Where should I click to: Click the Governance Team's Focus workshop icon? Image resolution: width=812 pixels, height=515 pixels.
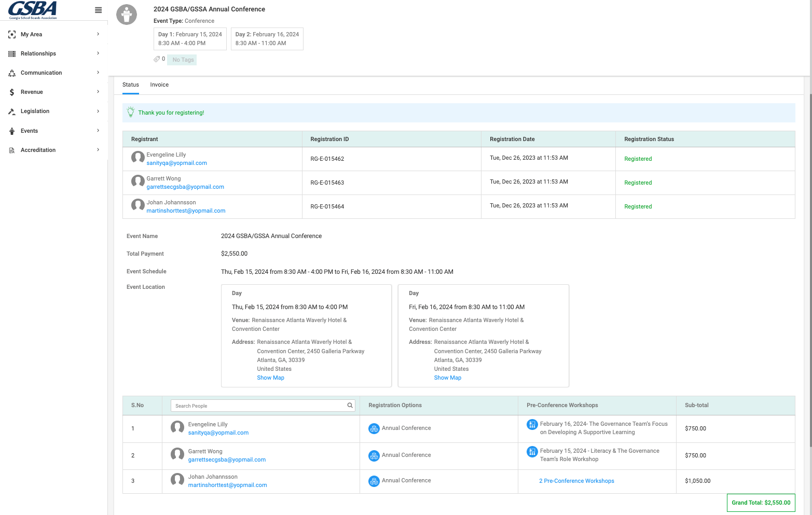(x=532, y=425)
